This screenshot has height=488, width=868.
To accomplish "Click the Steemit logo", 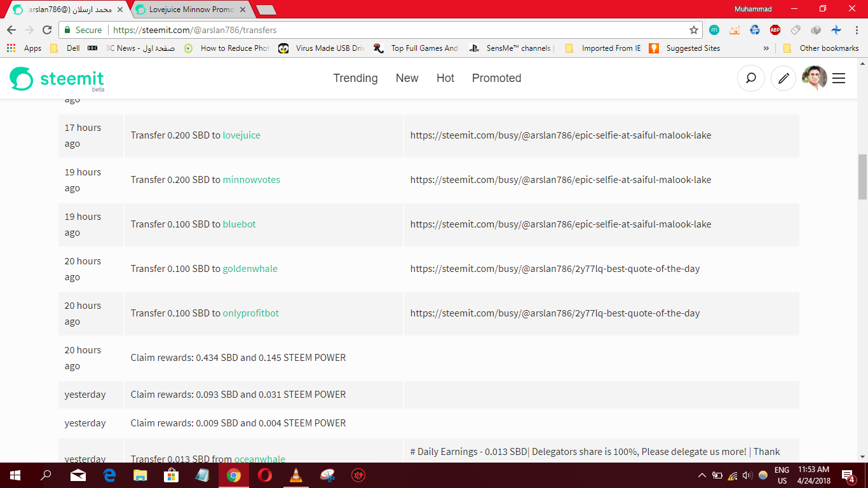I will (x=57, y=78).
